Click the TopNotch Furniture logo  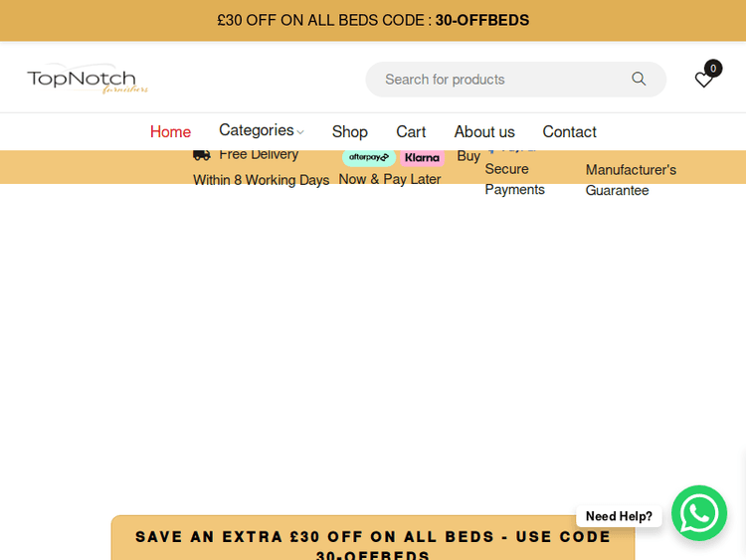coord(88,79)
